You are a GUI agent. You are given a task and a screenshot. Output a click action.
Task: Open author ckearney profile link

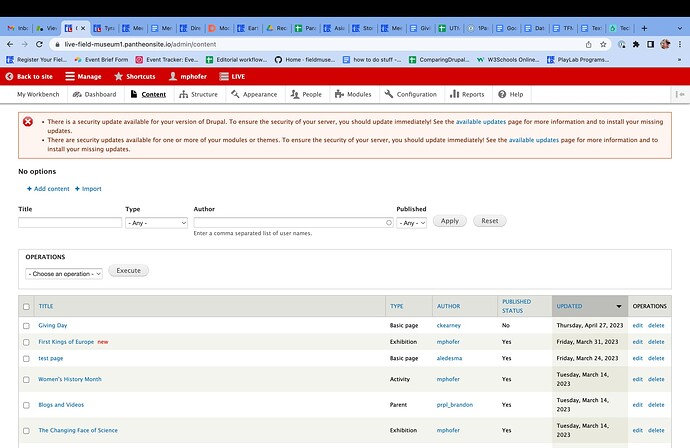click(x=449, y=326)
